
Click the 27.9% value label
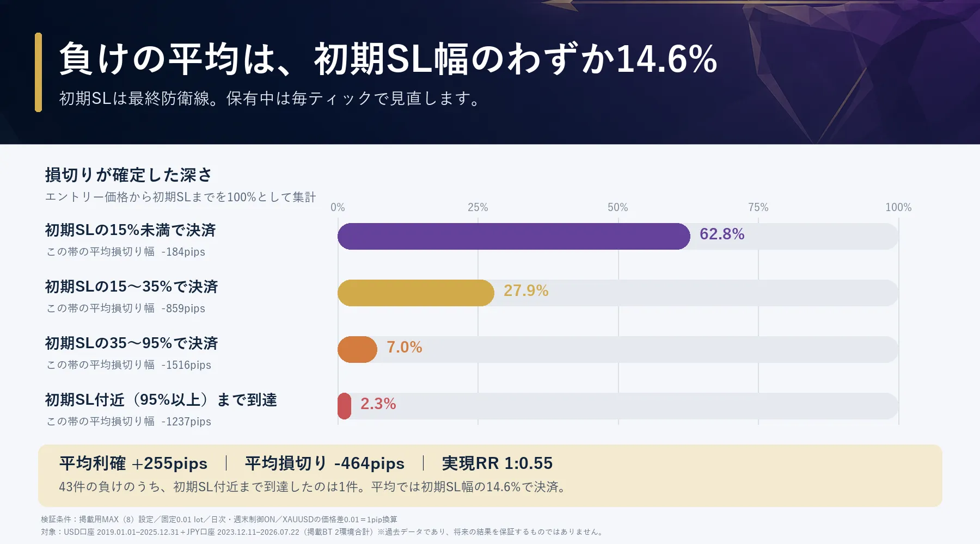click(526, 290)
